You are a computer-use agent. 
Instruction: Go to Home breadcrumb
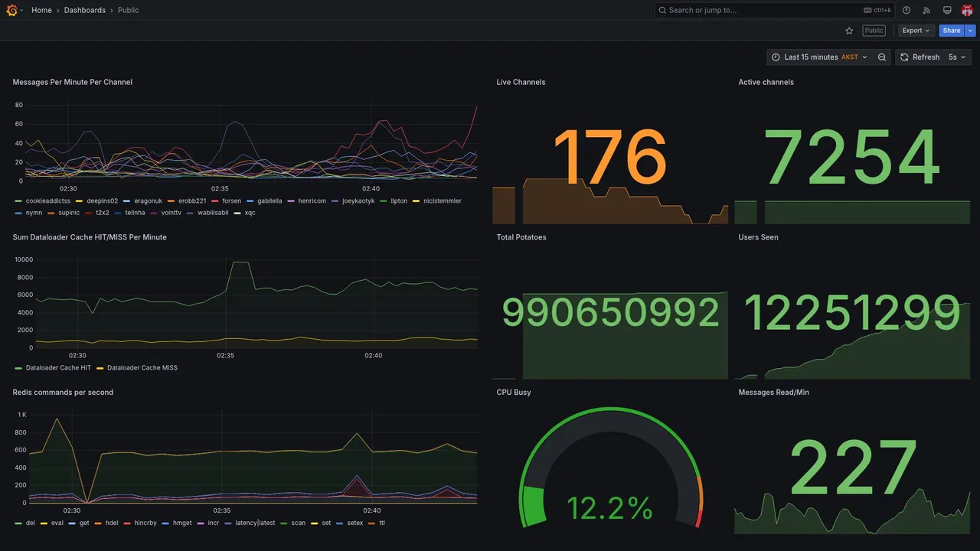pyautogui.click(x=41, y=10)
